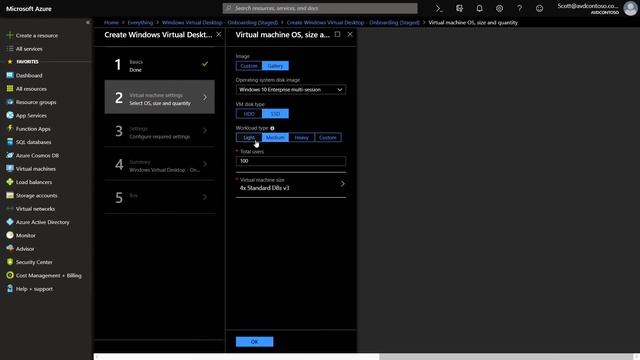Click Windows Virtual Desktop - Onboarding breadcrumb

tap(220, 22)
